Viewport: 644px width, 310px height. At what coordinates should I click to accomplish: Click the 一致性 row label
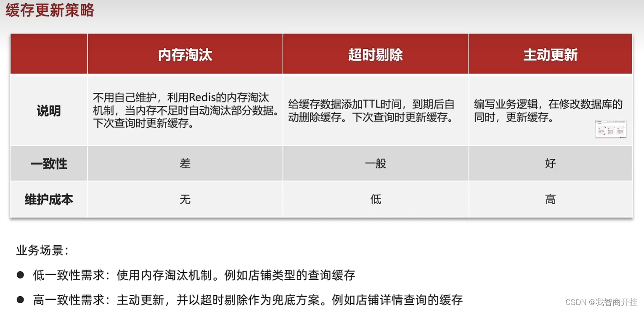(x=49, y=163)
